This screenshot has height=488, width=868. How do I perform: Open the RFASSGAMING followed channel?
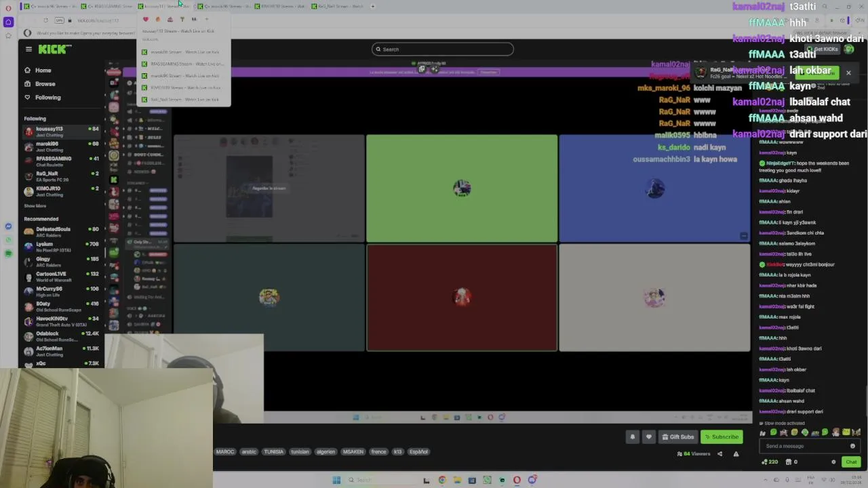[61, 161]
